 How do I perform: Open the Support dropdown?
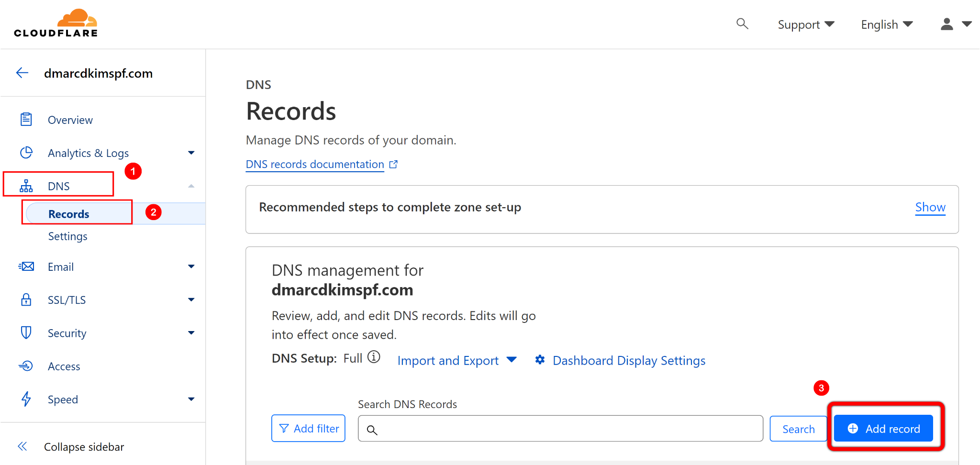tap(806, 24)
